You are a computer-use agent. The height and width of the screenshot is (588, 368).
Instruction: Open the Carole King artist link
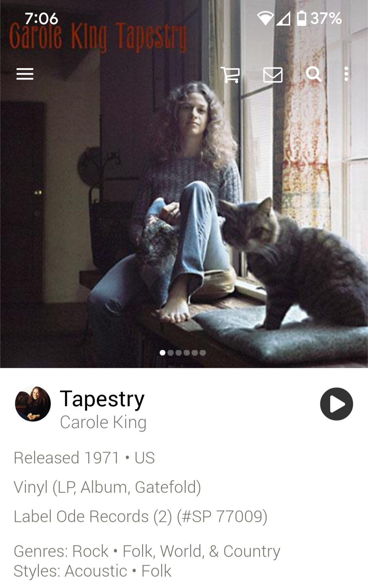point(103,422)
